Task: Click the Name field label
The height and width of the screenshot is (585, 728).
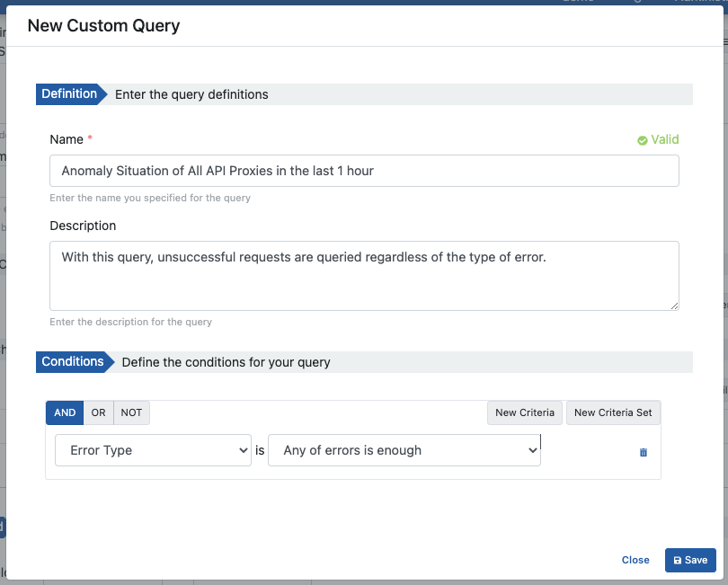Action: 67,139
